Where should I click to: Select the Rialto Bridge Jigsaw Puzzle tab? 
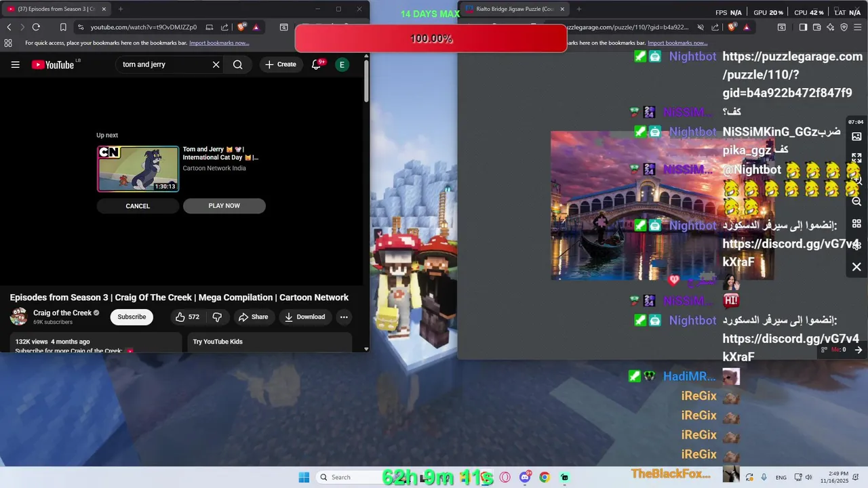click(x=513, y=9)
